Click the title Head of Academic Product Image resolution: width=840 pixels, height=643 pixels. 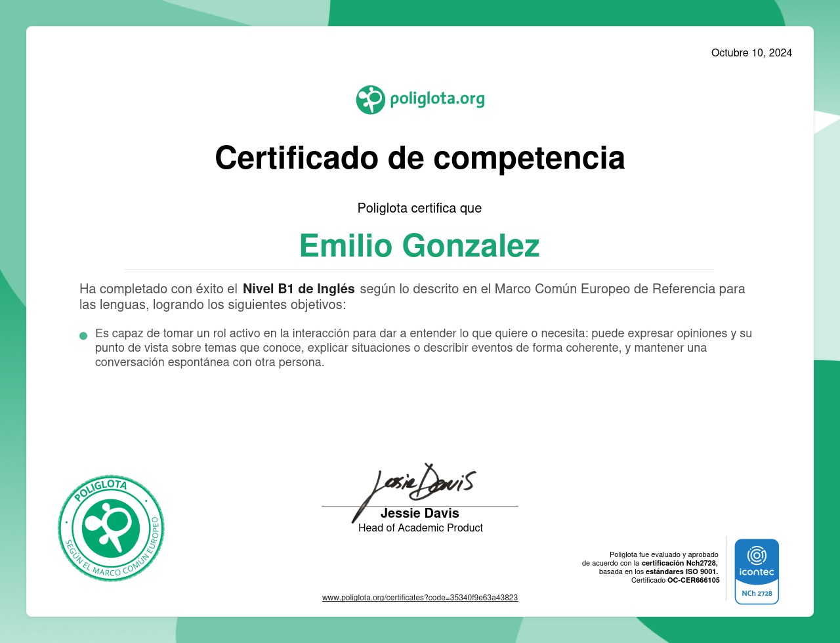[x=421, y=528]
